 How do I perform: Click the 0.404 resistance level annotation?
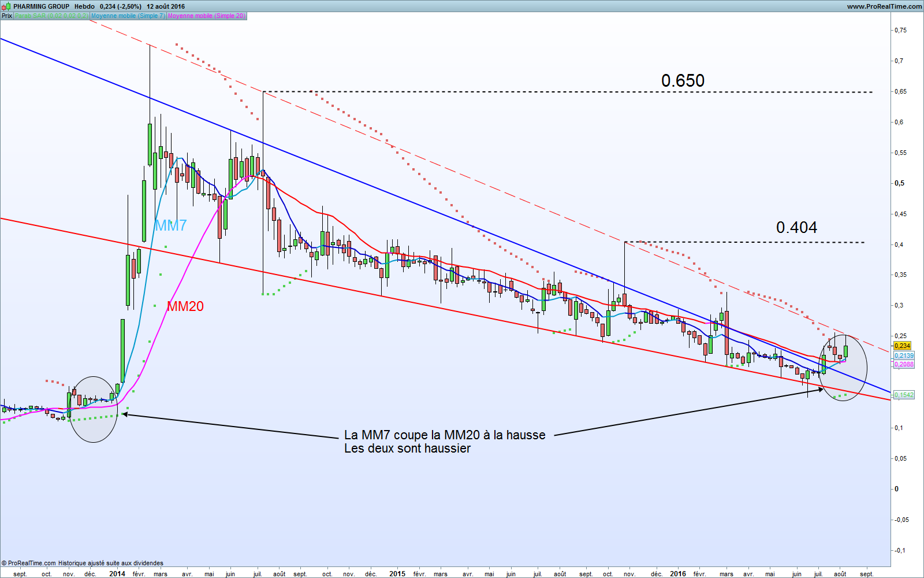coord(796,228)
